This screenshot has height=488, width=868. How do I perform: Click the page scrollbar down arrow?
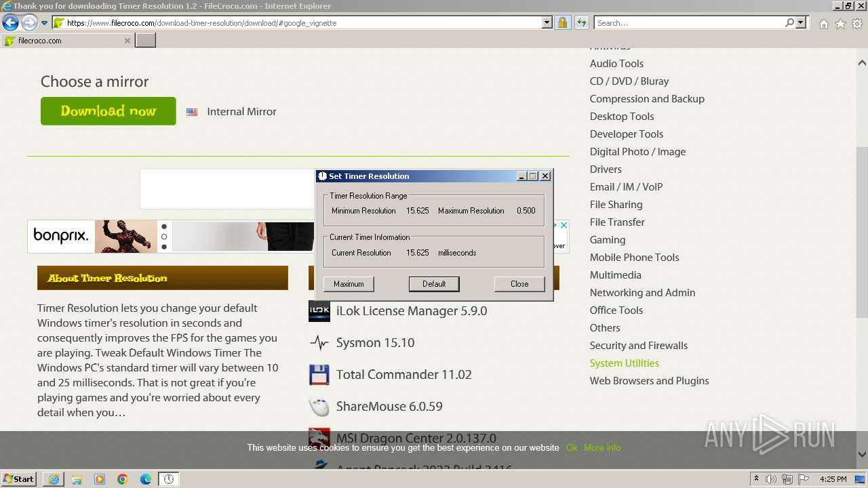862,455
